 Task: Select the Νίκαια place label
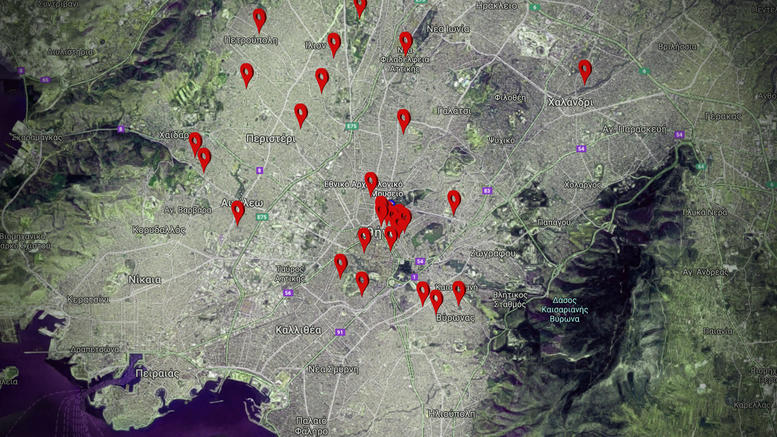[x=144, y=280]
